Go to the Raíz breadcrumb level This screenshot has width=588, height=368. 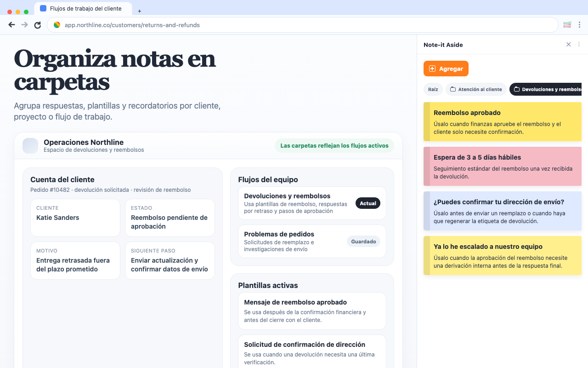coord(433,89)
